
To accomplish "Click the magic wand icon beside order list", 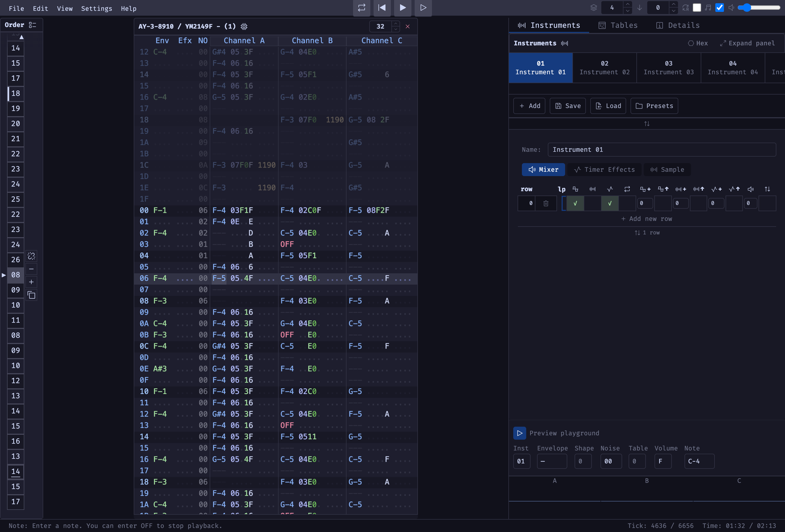I will 31,256.
